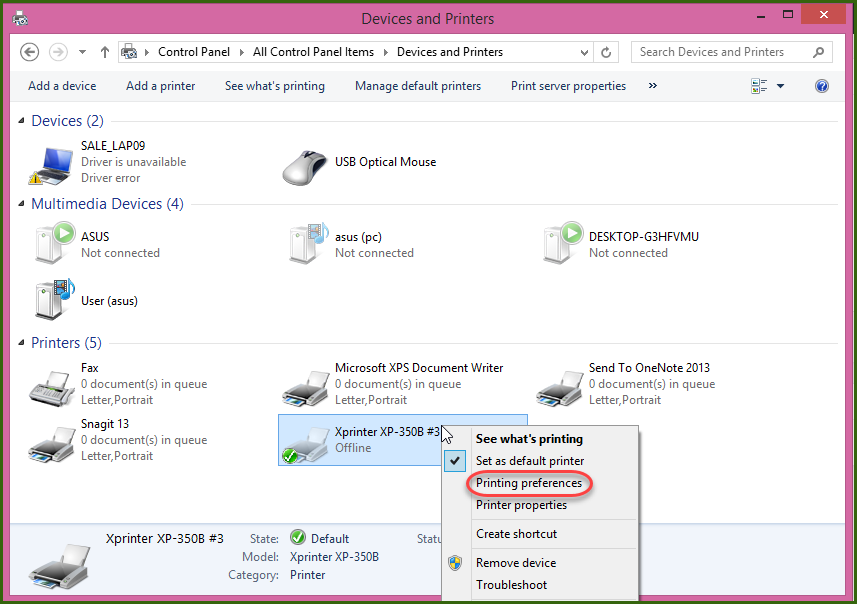Click the Send To OneNote 2013 icon
The image size is (857, 604).
tap(559, 388)
